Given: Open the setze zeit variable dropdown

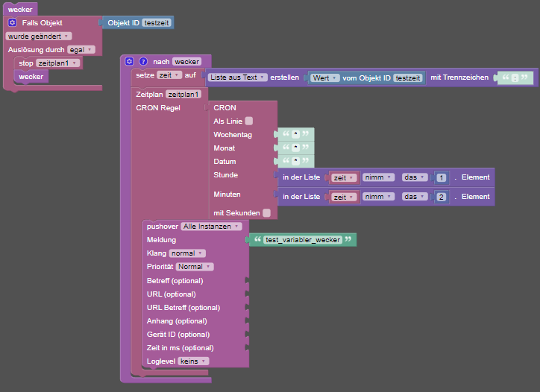Looking at the screenshot, I should [169, 75].
